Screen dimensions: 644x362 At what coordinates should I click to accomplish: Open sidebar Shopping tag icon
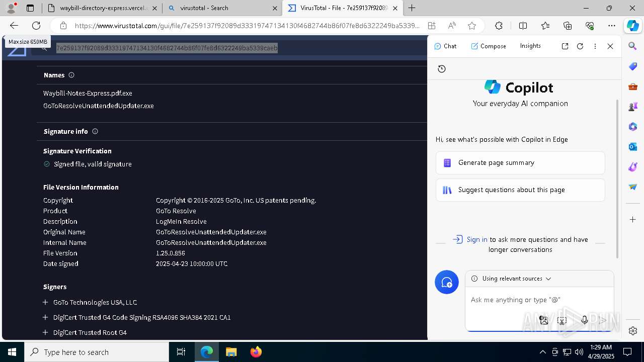point(633,66)
